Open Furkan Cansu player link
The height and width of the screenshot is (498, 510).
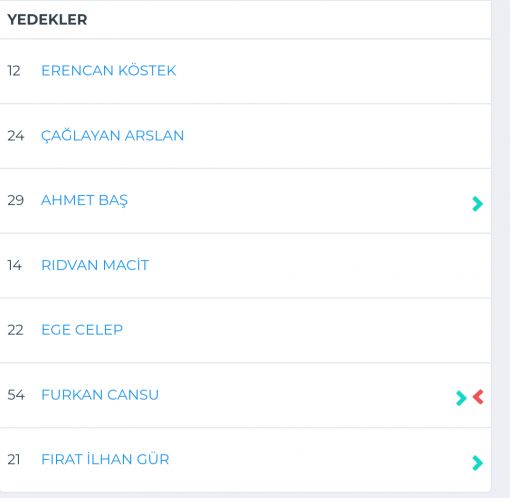click(x=100, y=395)
